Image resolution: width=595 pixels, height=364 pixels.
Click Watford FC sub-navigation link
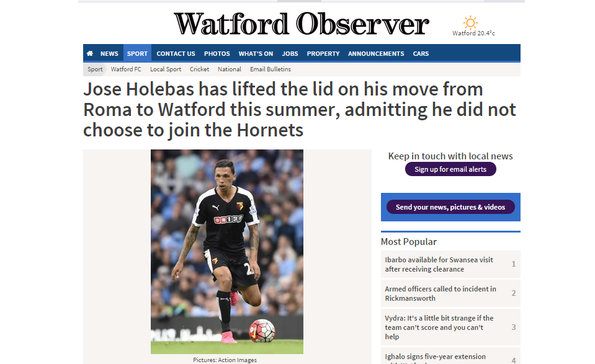(x=126, y=69)
